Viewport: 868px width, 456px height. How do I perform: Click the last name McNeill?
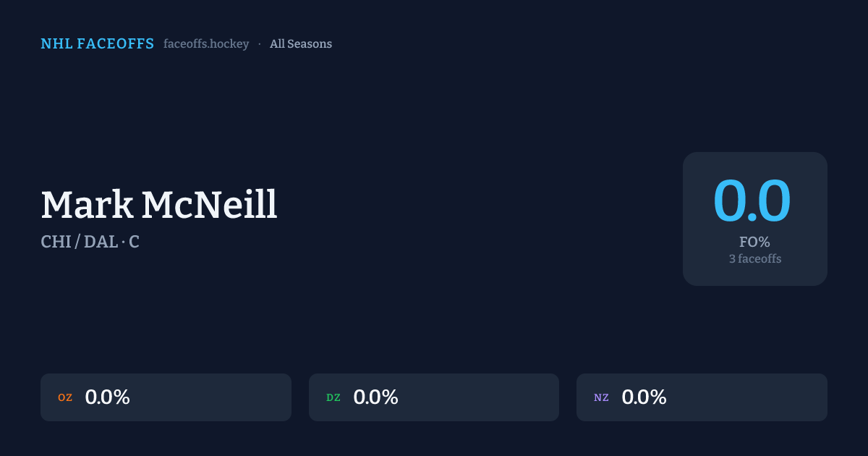209,206
